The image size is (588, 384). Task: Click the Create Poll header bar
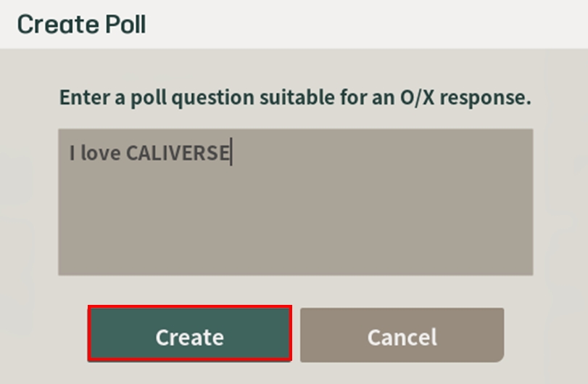(294, 25)
